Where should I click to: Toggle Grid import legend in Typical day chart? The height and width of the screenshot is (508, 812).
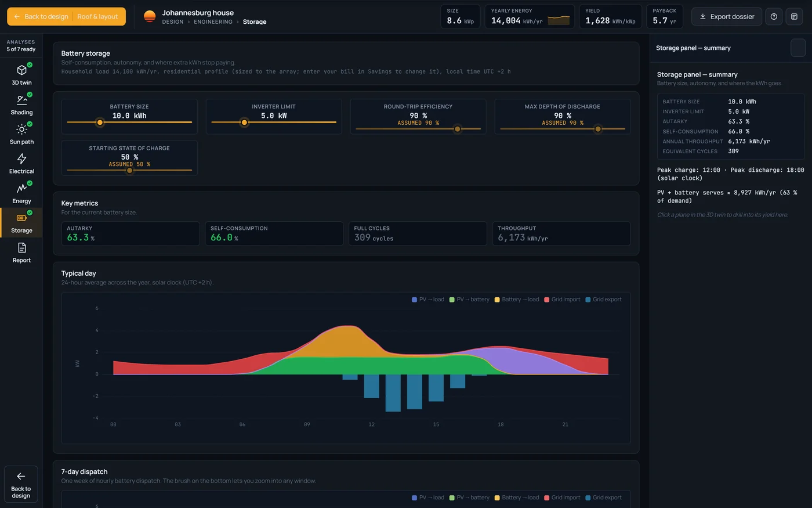pos(562,300)
